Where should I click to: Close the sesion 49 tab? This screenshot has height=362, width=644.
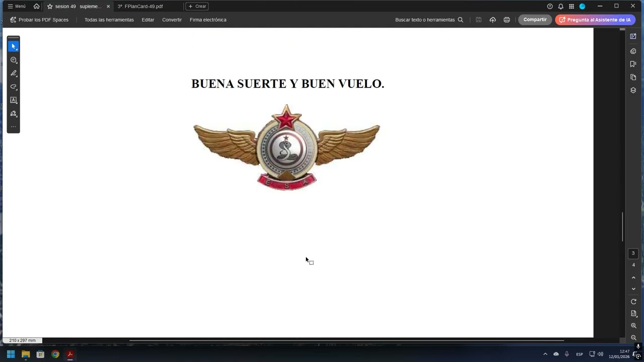(108, 6)
